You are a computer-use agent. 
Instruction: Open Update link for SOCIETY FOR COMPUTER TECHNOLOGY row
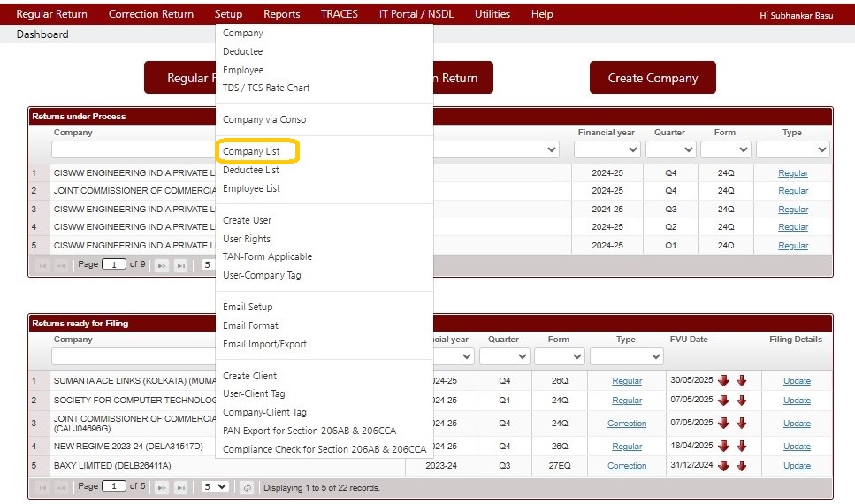(x=797, y=401)
